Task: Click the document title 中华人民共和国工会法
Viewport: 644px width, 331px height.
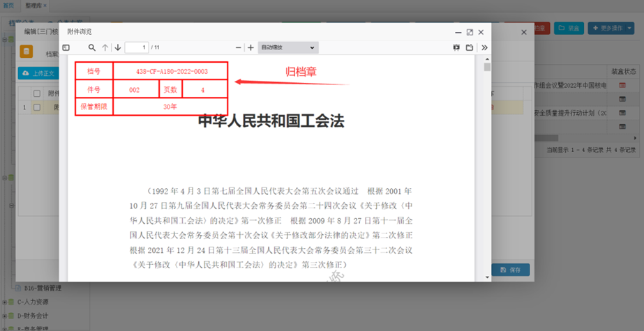Action: click(271, 121)
